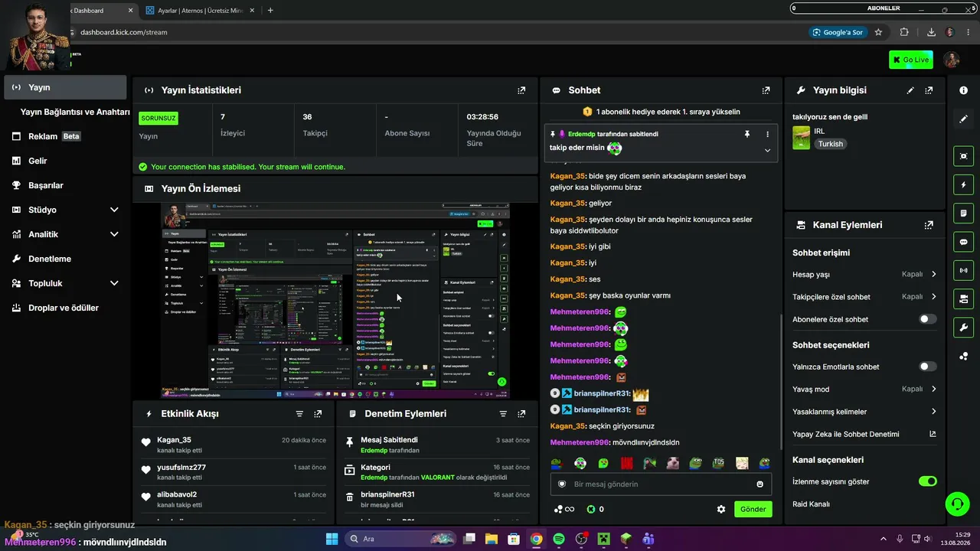The width and height of the screenshot is (980, 551).
Task: Open Hesap yaşı setting chevron
Action: 933,274
